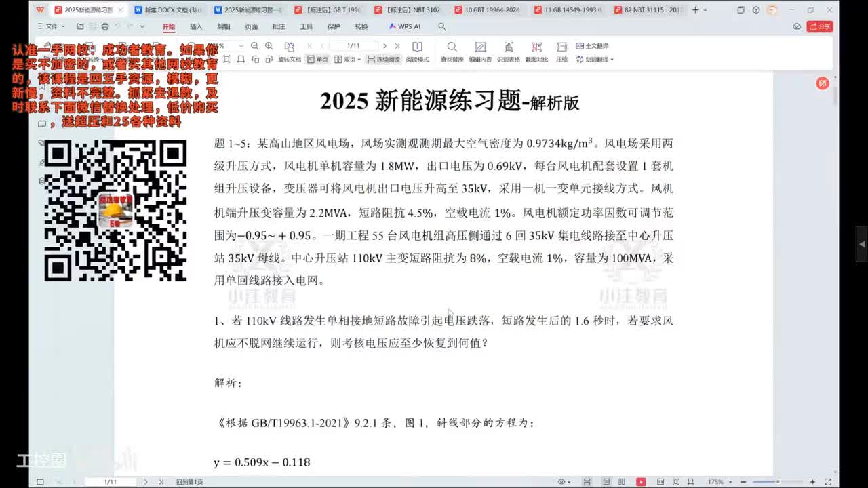Click the zoom out magnifier icon
This screenshot has width=868, height=488.
254,46
